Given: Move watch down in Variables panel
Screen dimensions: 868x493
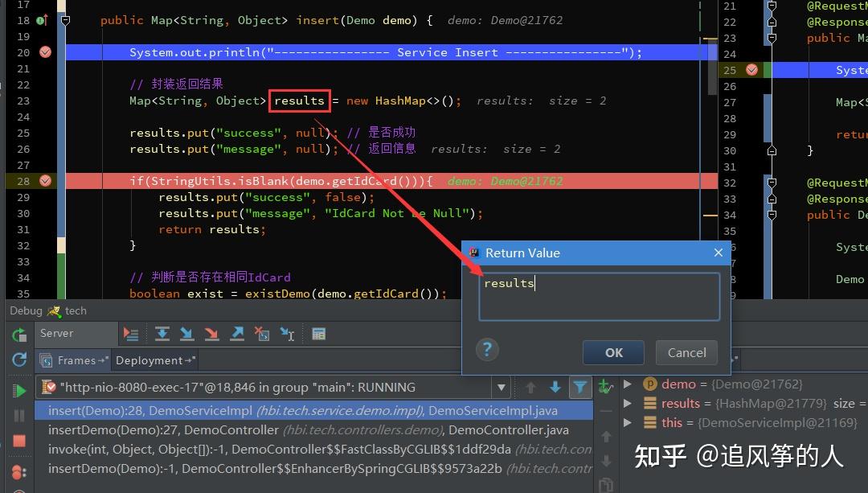Looking at the screenshot, I should [x=606, y=461].
